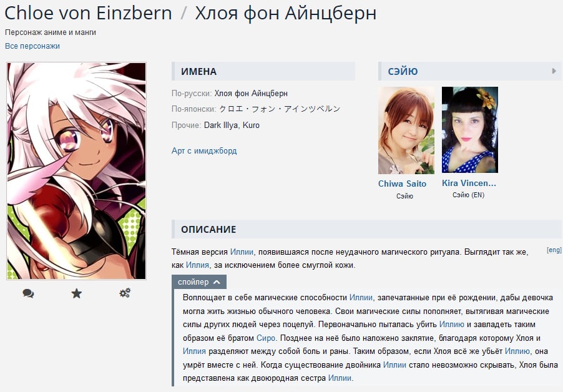Screen dimensions: 563x392
Task: Open edit settings via the gears icon
Action: tap(125, 293)
